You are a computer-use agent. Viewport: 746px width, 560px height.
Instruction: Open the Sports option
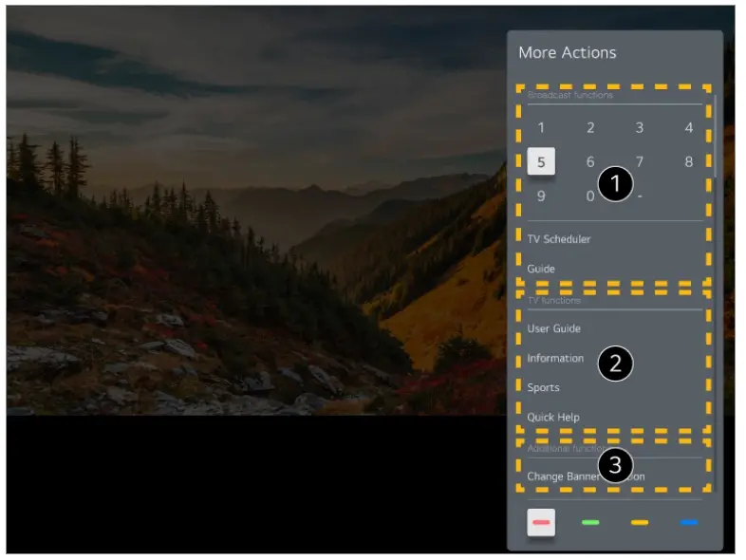[x=543, y=387]
